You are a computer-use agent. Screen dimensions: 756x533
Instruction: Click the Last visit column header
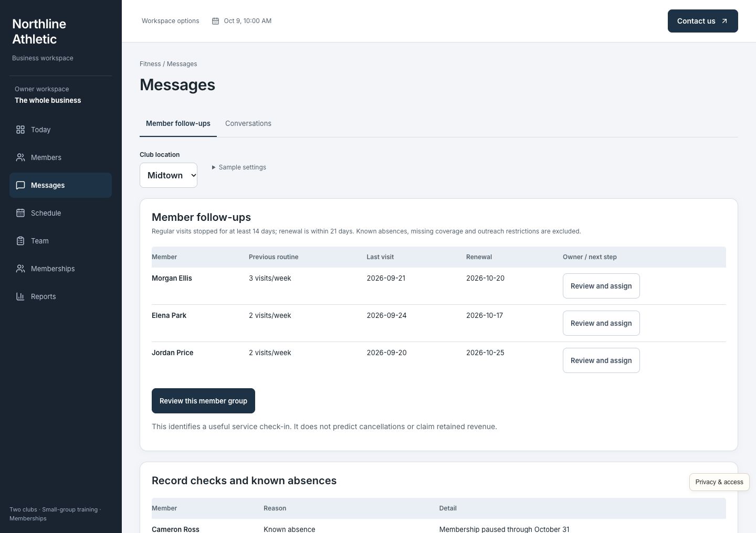tap(380, 257)
